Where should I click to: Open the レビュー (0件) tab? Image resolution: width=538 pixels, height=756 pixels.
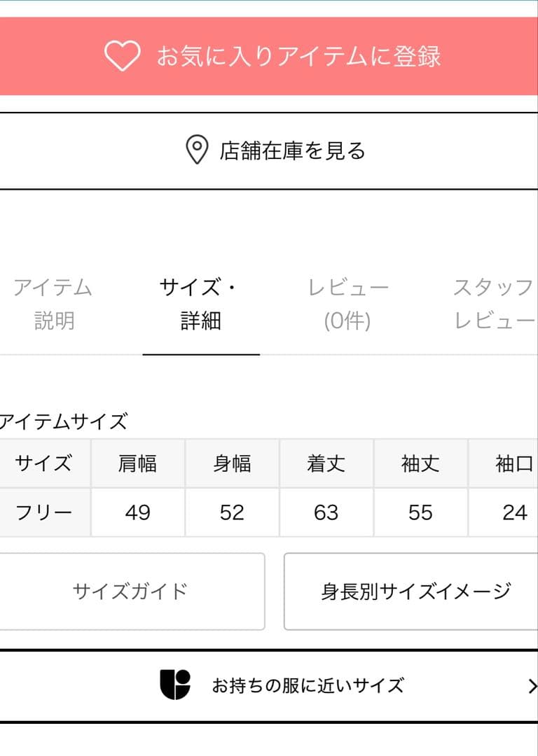349,302
